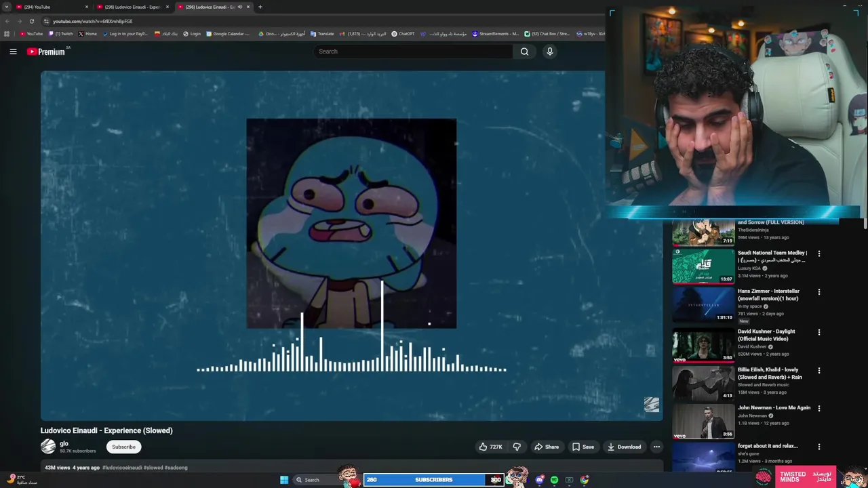Open the Log in to your PayPal bookmark
Image resolution: width=868 pixels, height=488 pixels.
coord(125,34)
